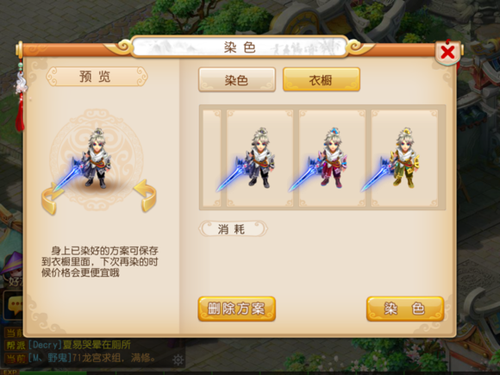500x375 pixels.
Task: Pick the yellow-green outfit scheme thumbnail
Action: click(x=404, y=158)
